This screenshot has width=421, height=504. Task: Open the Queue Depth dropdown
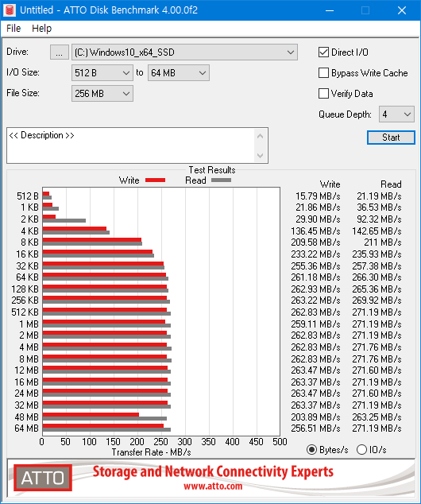(x=396, y=114)
